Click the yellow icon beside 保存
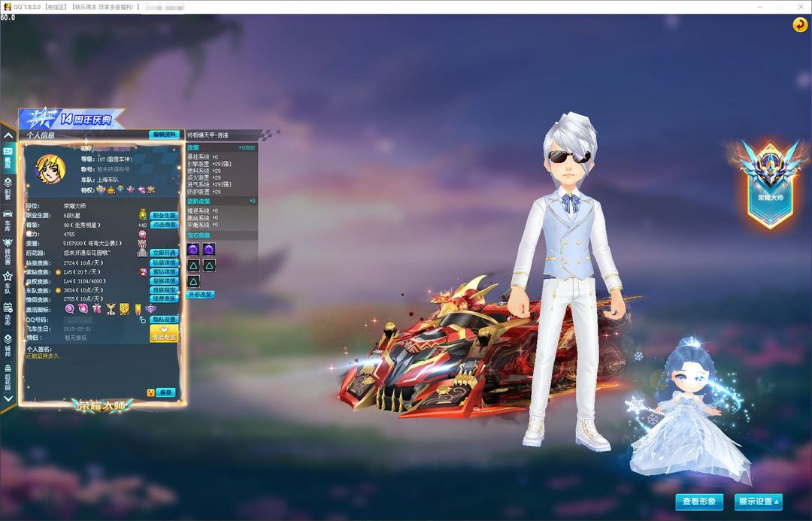 click(x=150, y=392)
